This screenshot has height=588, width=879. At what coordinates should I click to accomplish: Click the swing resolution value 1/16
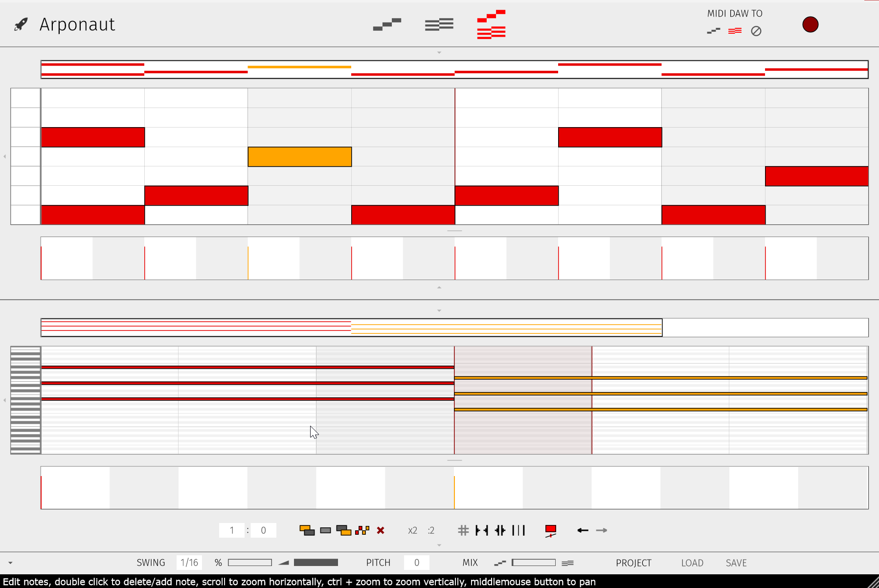tap(189, 562)
